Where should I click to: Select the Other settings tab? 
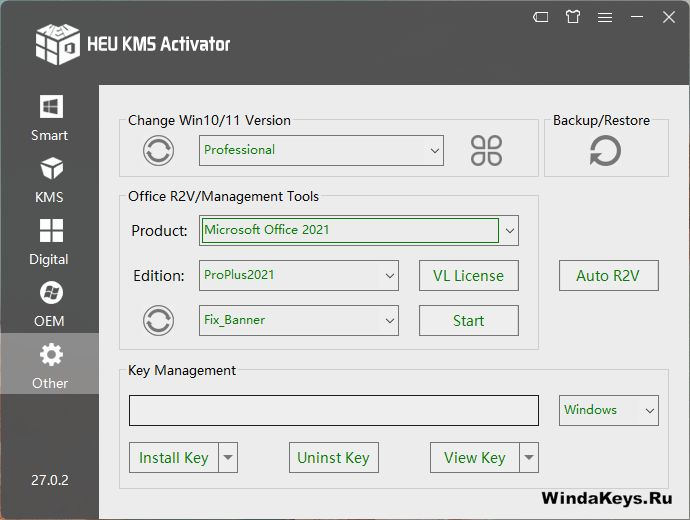(x=49, y=363)
